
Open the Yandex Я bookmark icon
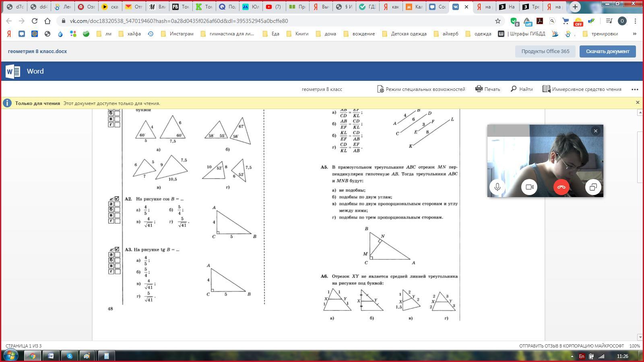[x=9, y=34]
